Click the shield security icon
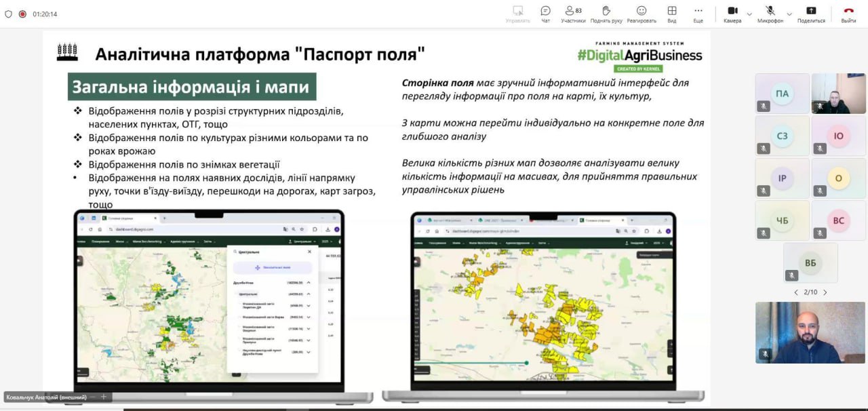Viewport: 868px width, 411px height. 8,14
